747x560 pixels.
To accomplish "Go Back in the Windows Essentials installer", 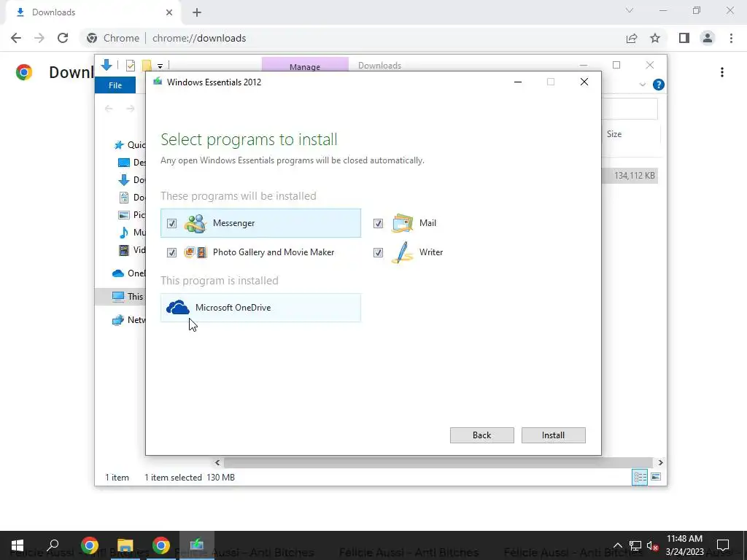I will (481, 435).
